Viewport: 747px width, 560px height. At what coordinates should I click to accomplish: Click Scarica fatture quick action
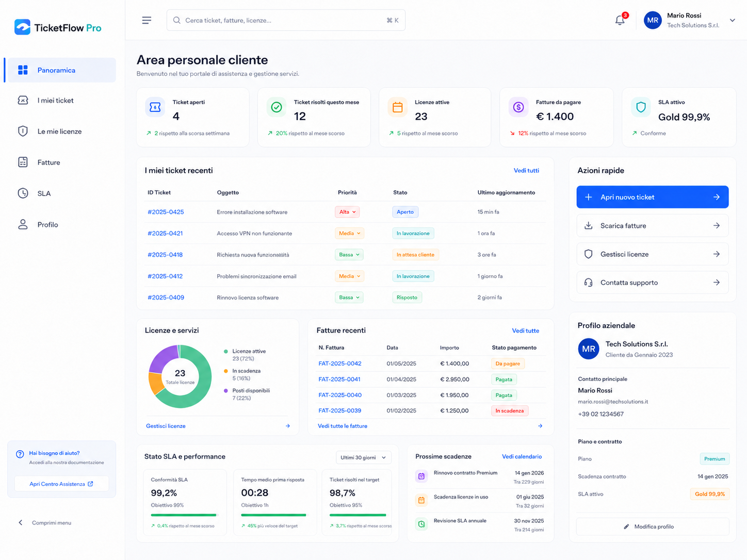653,226
